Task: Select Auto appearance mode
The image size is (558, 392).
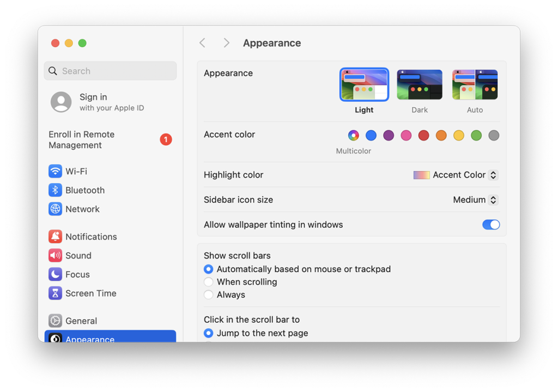Action: click(x=475, y=84)
